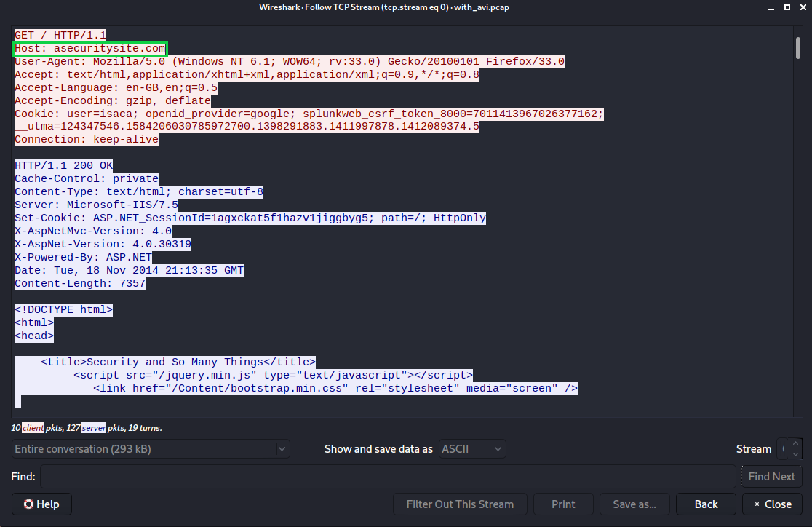
Task: Decrement the Stream number spinner
Action: [795, 454]
